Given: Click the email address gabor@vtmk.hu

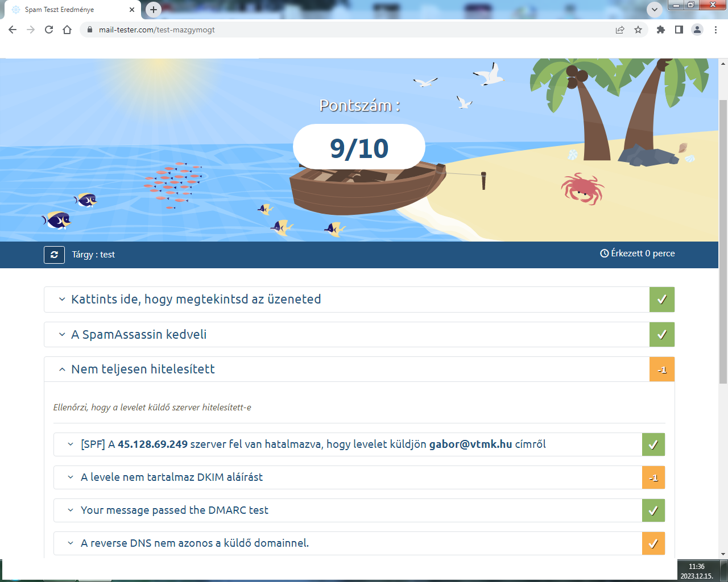Looking at the screenshot, I should click(x=470, y=444).
